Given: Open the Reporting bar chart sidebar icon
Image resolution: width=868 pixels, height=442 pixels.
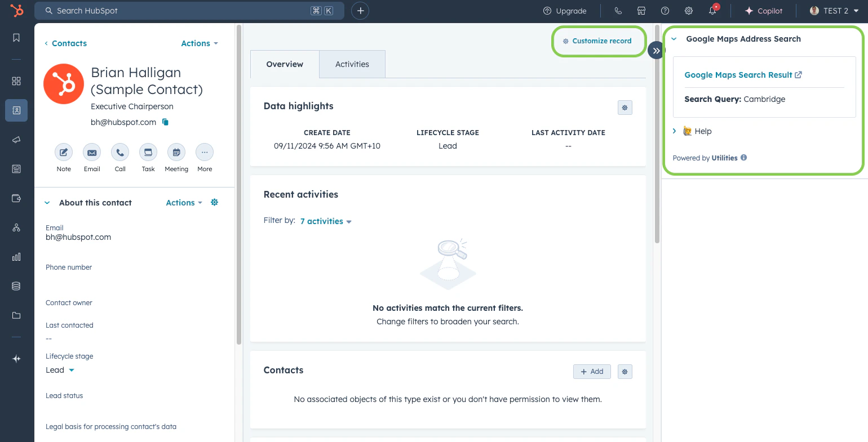Looking at the screenshot, I should click(x=16, y=257).
